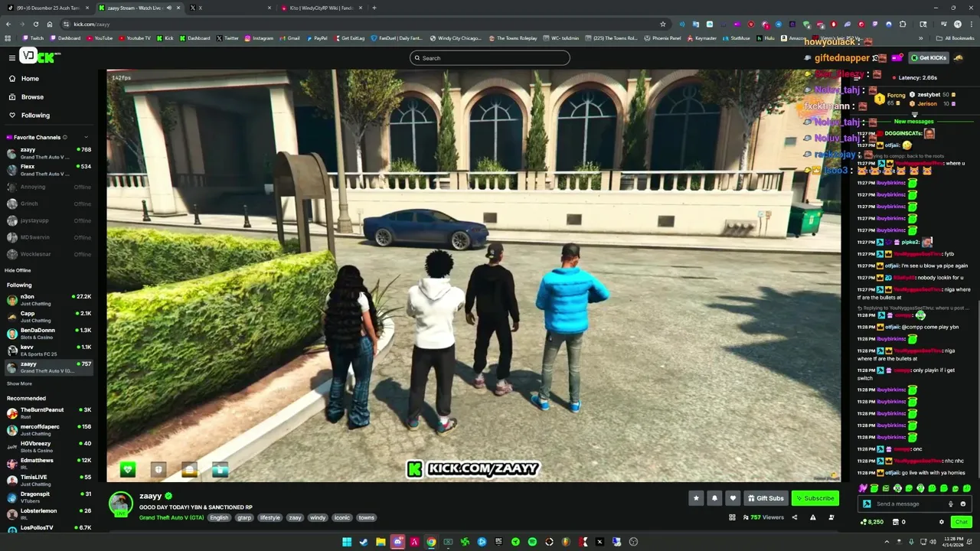
Task: Click the green Chat send button
Action: tap(962, 522)
